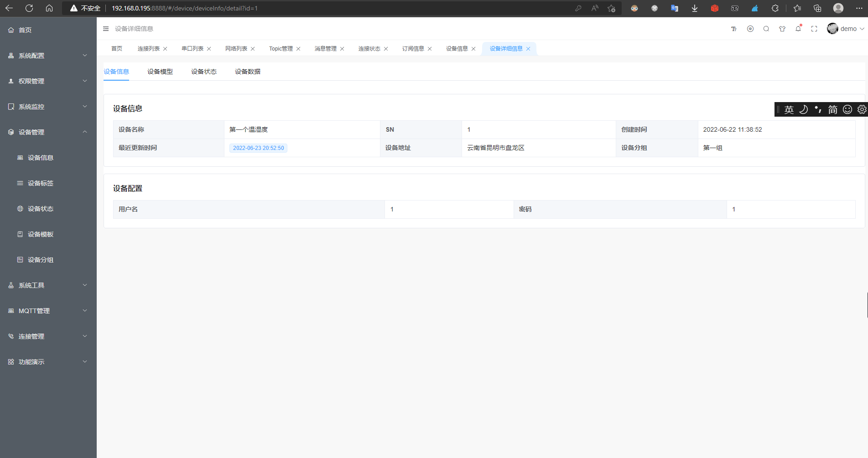The width and height of the screenshot is (868, 458).
Task: Close the 设备信息 page tab
Action: [x=473, y=49]
